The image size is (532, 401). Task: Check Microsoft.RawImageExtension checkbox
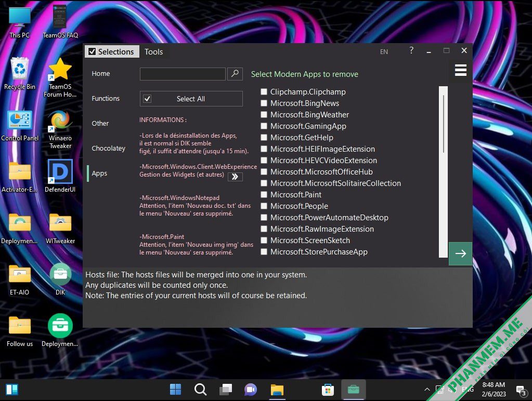264,229
